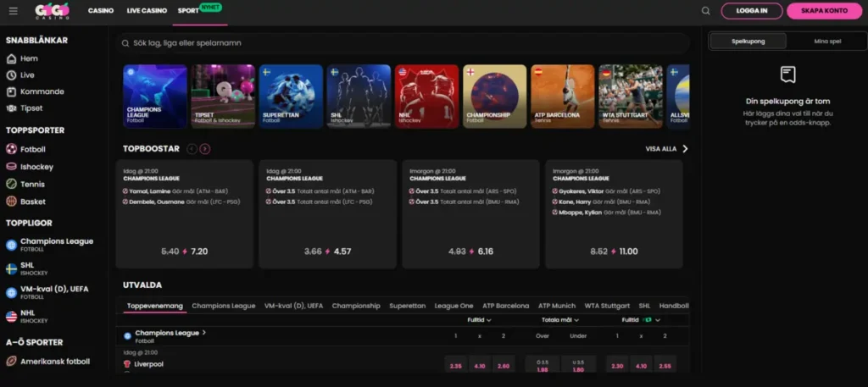
Task: Click the Ishockey puck icon
Action: 11,167
